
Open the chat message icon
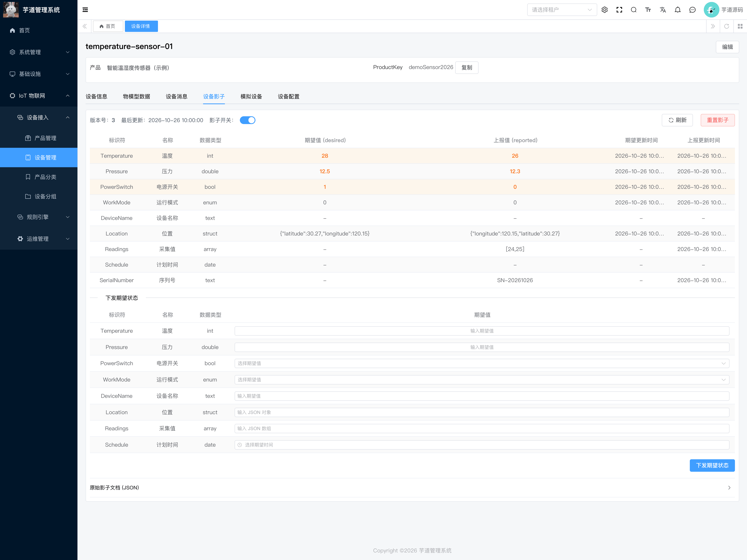coord(692,10)
